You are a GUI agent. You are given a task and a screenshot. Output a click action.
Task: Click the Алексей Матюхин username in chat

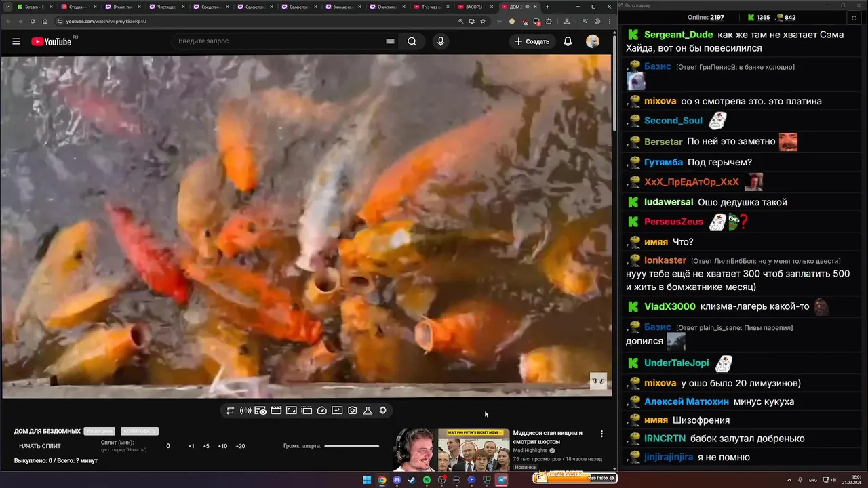click(686, 402)
